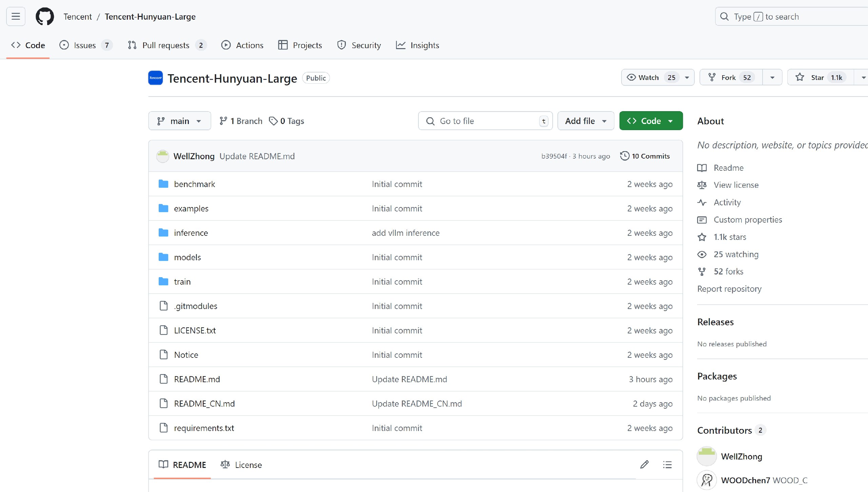The image size is (868, 492).
Task: Click the GitHub Octocat home logo
Action: [x=45, y=16]
